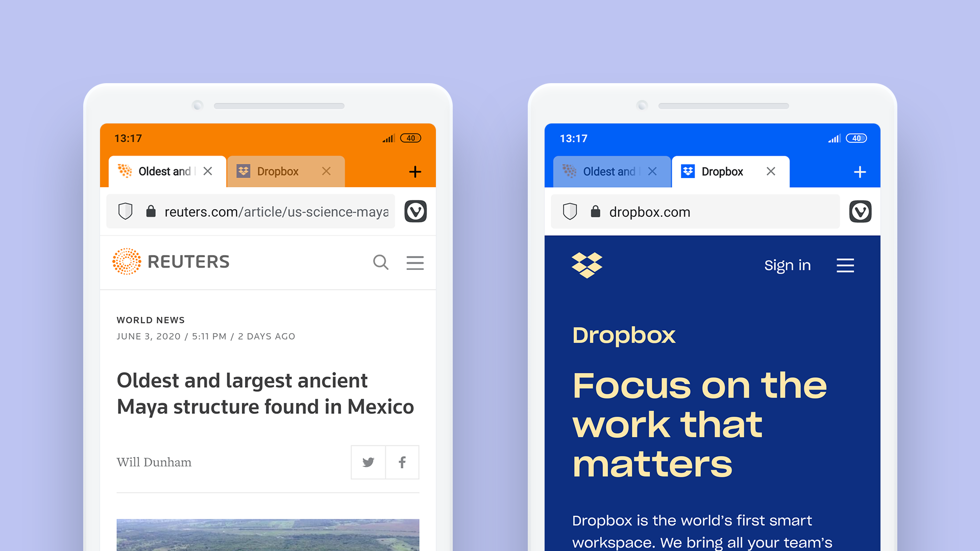
Task: Click the padlock icon next to reuters.com
Action: (x=151, y=211)
